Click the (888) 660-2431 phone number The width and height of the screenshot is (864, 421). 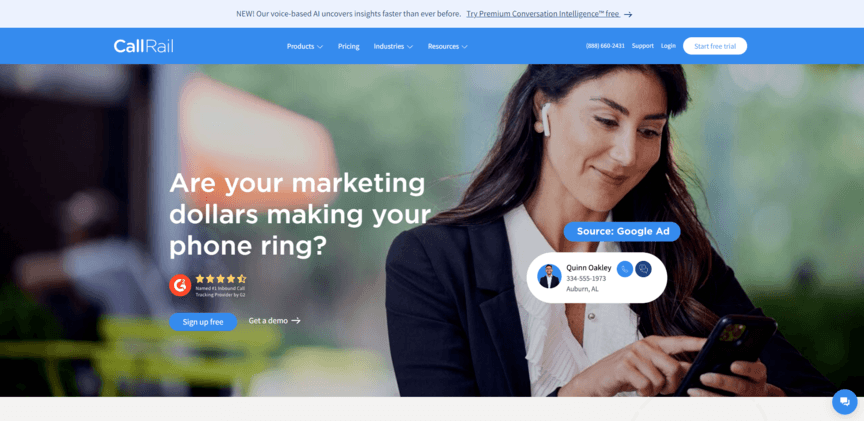[605, 46]
